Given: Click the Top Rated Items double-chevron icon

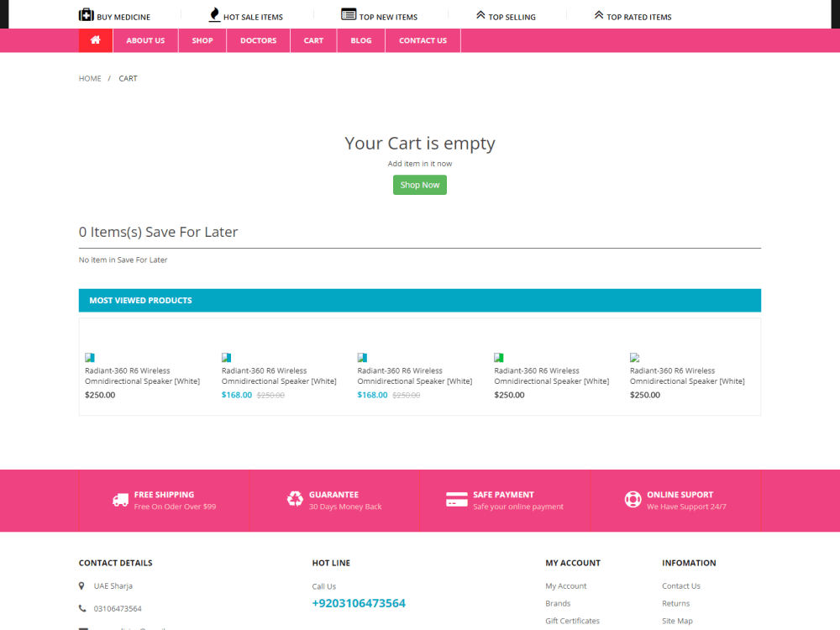Looking at the screenshot, I should (x=599, y=15).
